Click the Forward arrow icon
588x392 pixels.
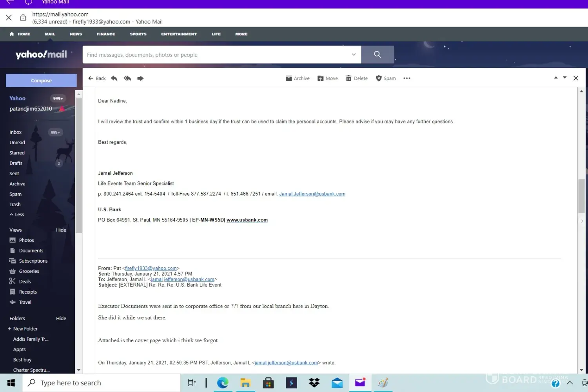tap(140, 78)
